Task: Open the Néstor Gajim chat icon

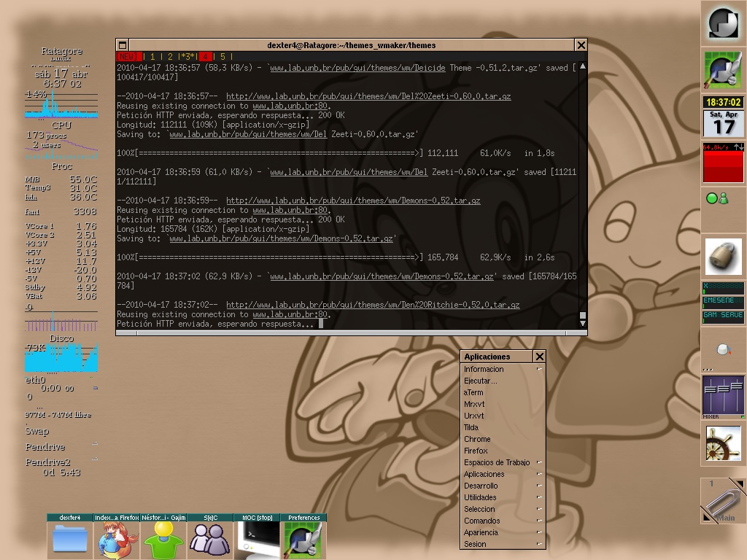Action: coord(163,536)
